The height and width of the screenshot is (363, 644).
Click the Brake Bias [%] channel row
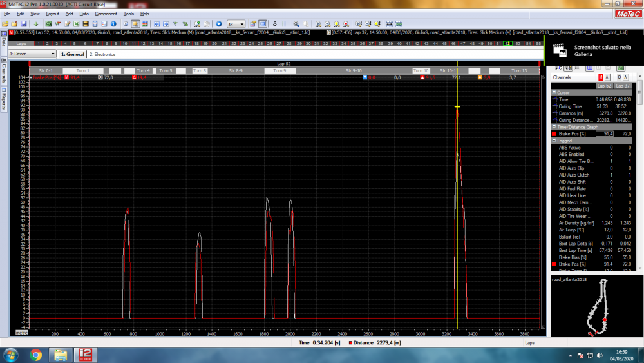coord(591,257)
